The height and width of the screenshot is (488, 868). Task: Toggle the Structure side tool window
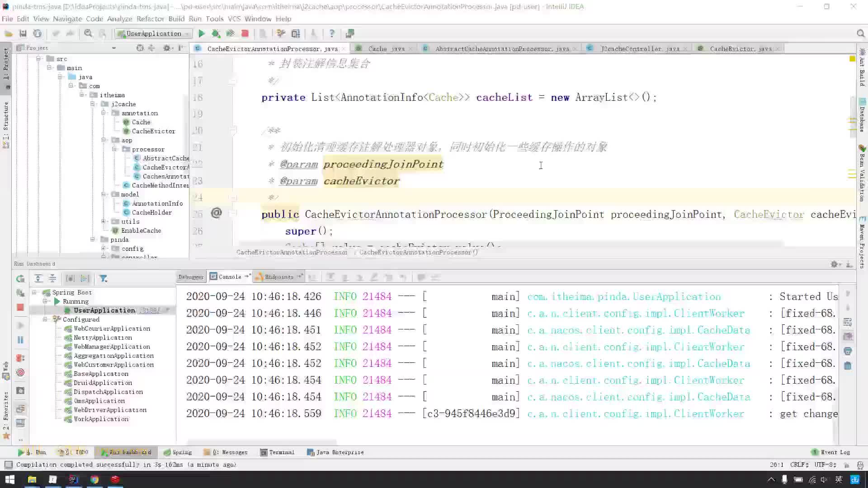pos(6,125)
